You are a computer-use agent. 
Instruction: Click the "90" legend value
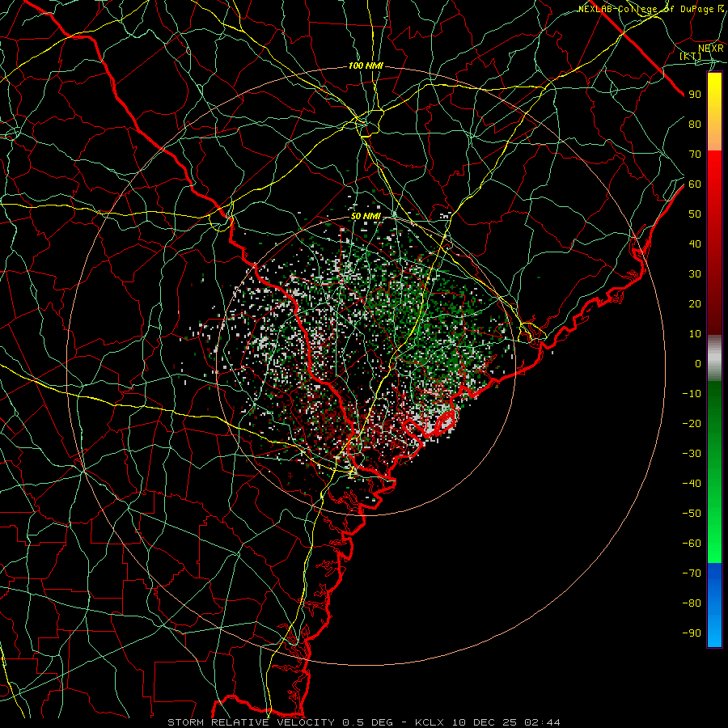point(695,95)
